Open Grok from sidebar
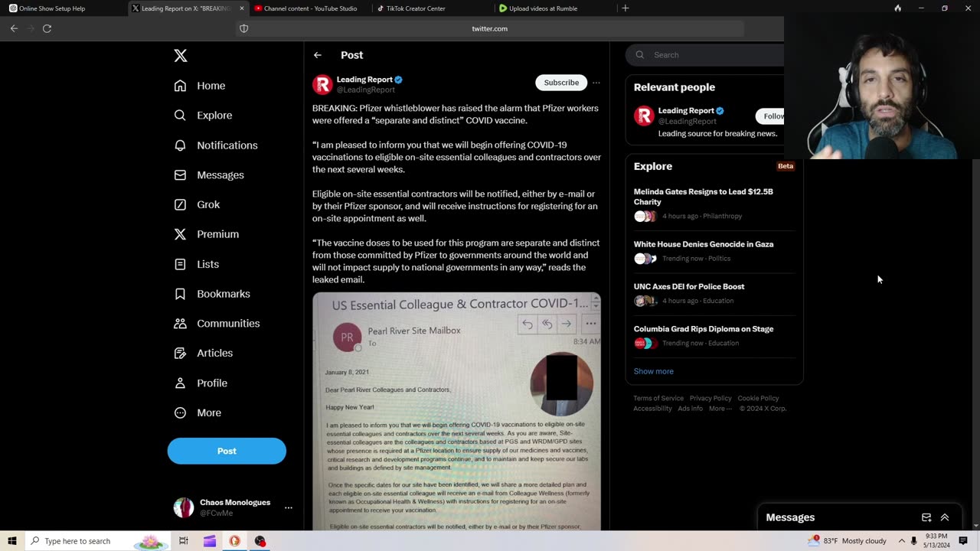 [x=197, y=204]
